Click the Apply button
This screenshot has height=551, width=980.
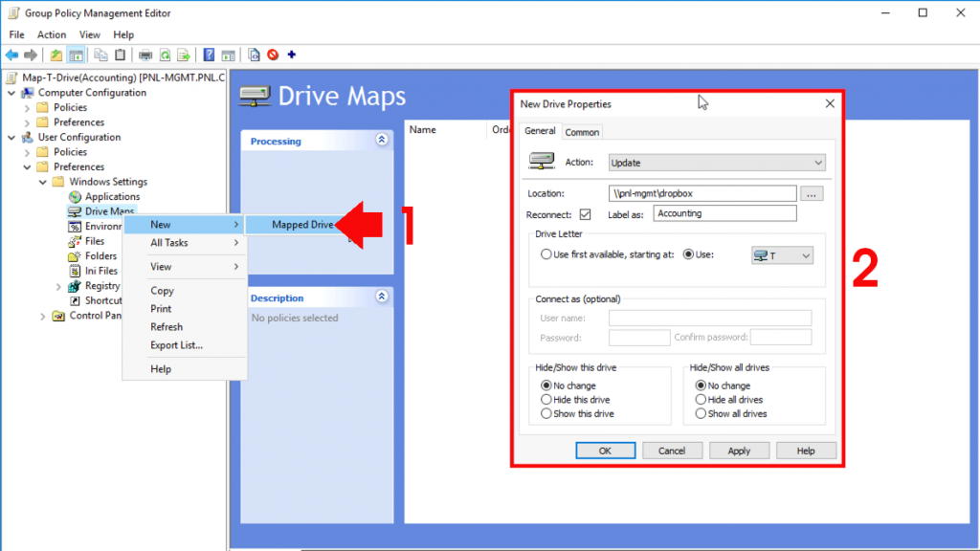pyautogui.click(x=739, y=451)
